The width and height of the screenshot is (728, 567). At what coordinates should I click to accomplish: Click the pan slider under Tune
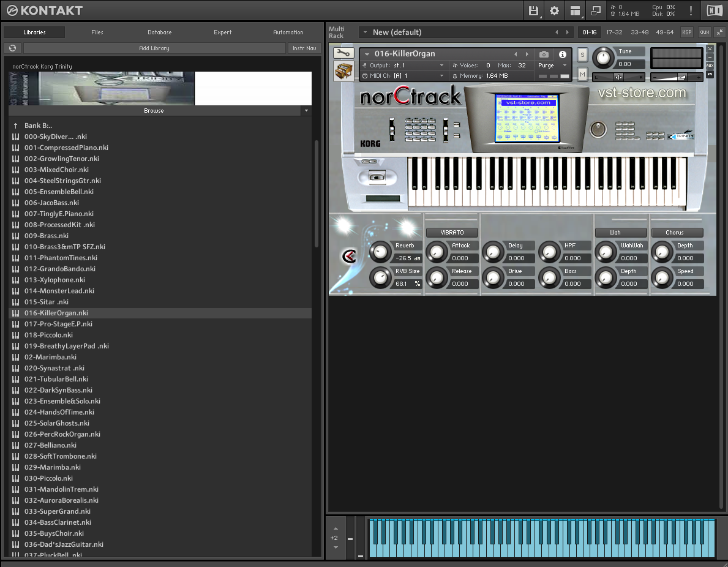coord(619,77)
